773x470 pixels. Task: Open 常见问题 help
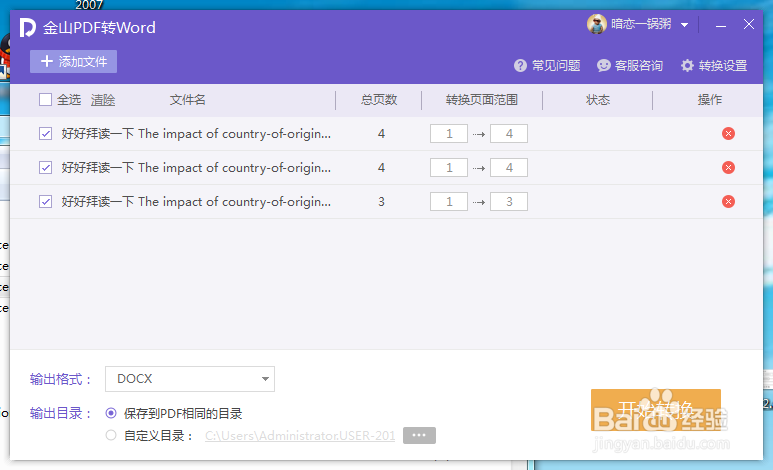[547, 66]
